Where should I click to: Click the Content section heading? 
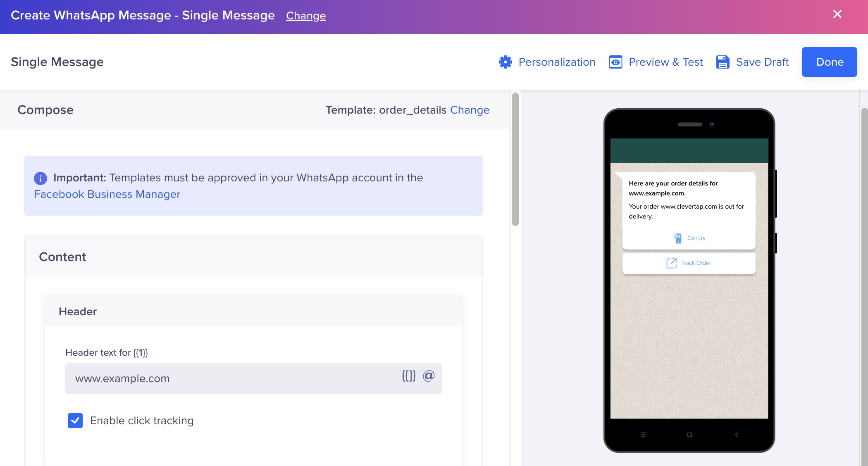click(62, 257)
